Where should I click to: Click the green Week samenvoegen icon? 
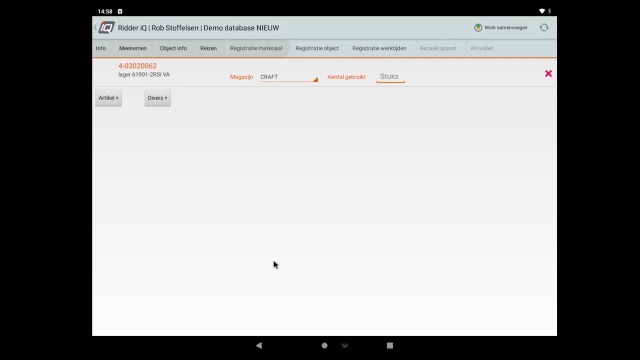[478, 27]
